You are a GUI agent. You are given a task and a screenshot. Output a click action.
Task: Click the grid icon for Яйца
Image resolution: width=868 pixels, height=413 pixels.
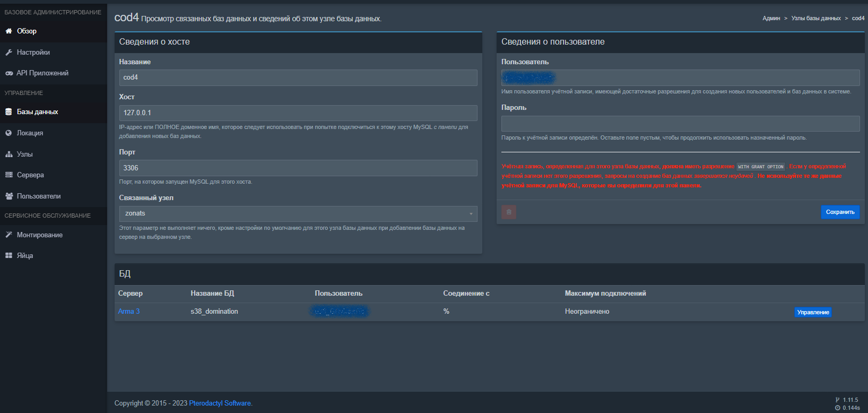click(x=8, y=256)
